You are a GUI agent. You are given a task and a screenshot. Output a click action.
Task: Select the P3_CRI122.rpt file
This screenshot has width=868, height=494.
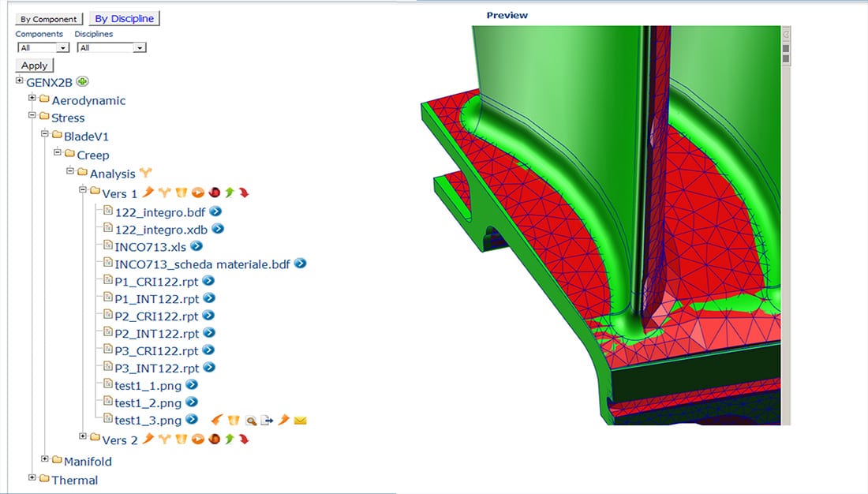(157, 351)
